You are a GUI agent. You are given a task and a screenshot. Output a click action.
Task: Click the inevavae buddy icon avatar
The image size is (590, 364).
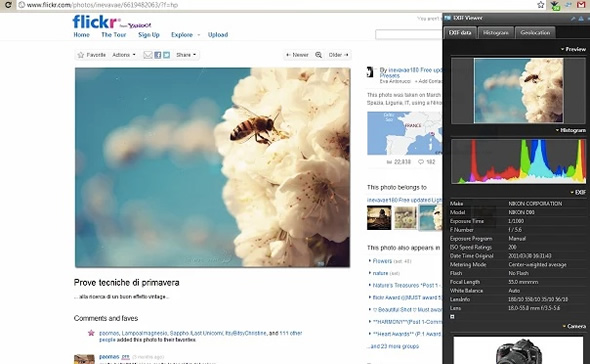[370, 72]
